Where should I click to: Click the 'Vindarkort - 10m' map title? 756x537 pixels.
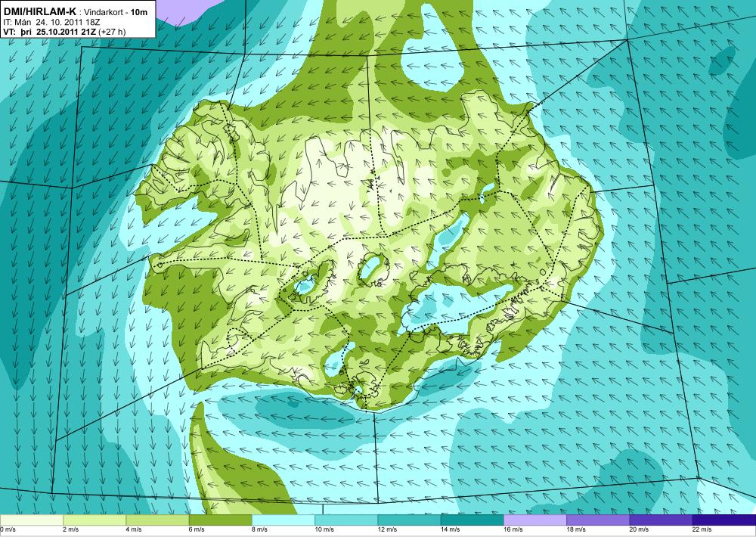pyautogui.click(x=116, y=13)
